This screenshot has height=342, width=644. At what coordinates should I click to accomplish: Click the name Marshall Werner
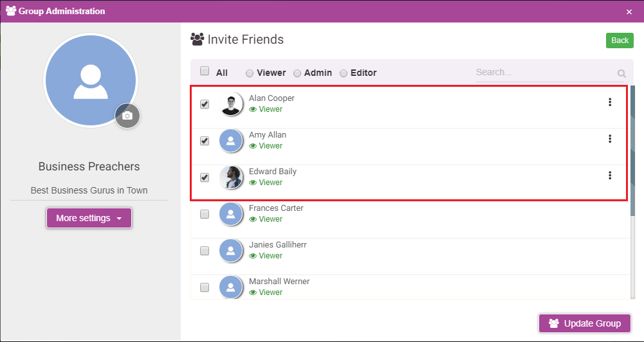[x=279, y=281]
